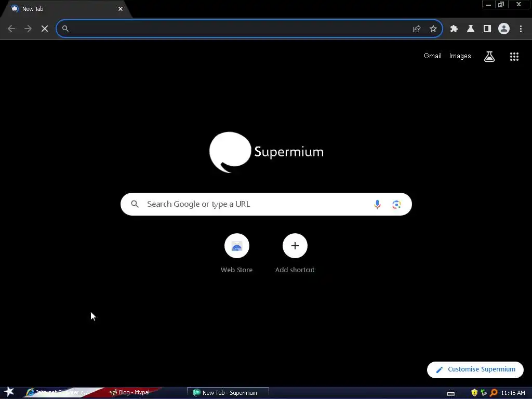Open the Google apps grid
Image resolution: width=532 pixels, height=399 pixels.
pyautogui.click(x=514, y=57)
